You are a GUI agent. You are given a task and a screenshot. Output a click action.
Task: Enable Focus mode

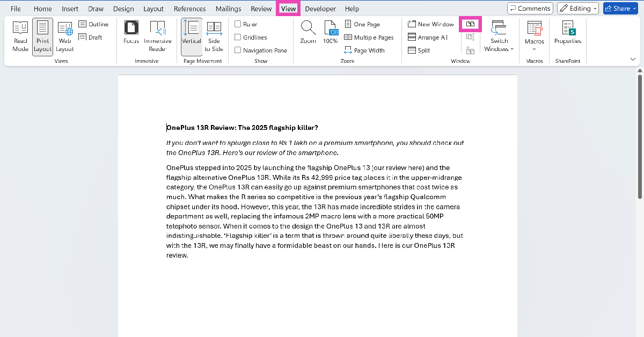click(x=131, y=33)
